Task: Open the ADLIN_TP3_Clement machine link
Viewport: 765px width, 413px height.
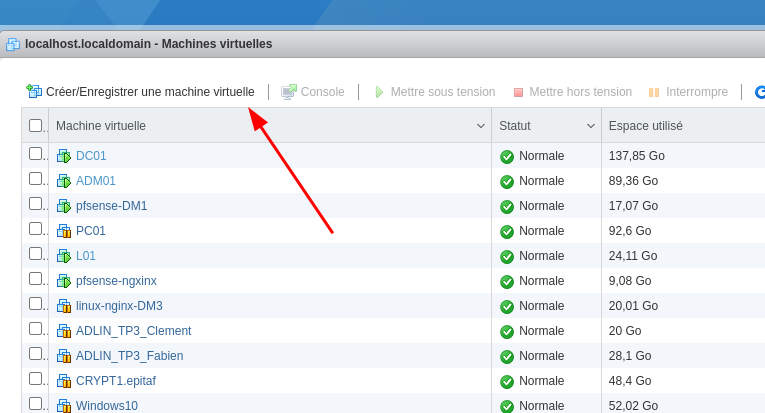Action: 133,331
